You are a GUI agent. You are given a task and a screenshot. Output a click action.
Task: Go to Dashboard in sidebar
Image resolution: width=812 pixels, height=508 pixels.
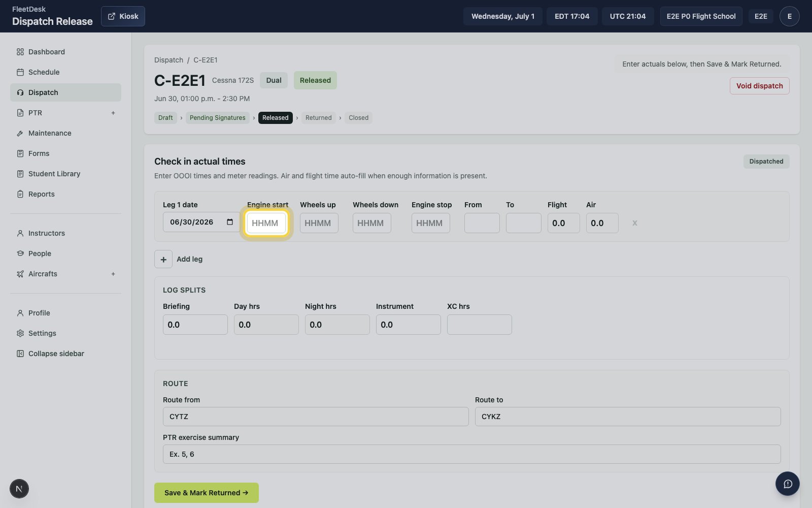[65, 52]
